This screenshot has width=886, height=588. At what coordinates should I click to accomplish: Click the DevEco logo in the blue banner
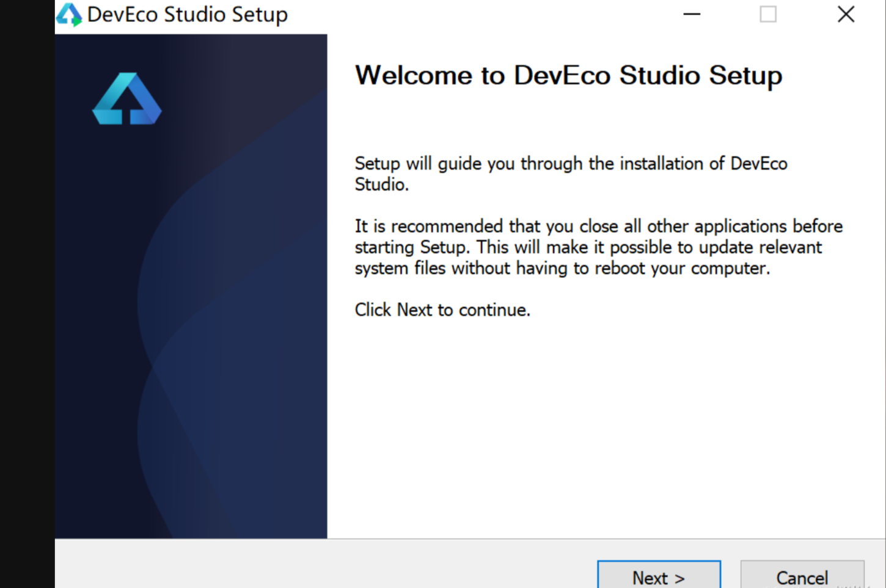tap(126, 99)
